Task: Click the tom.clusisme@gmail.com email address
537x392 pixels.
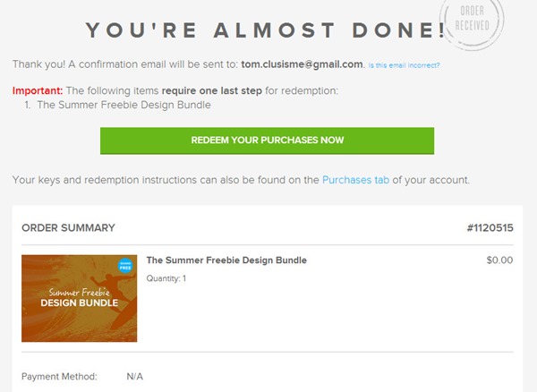Action: point(302,64)
